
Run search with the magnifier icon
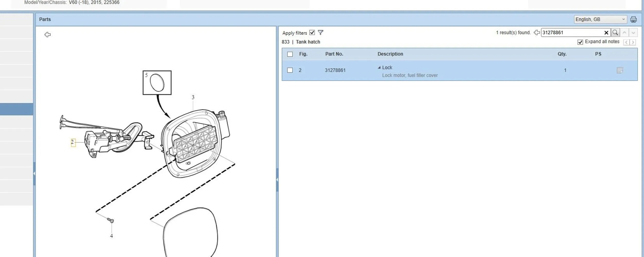(615, 32)
